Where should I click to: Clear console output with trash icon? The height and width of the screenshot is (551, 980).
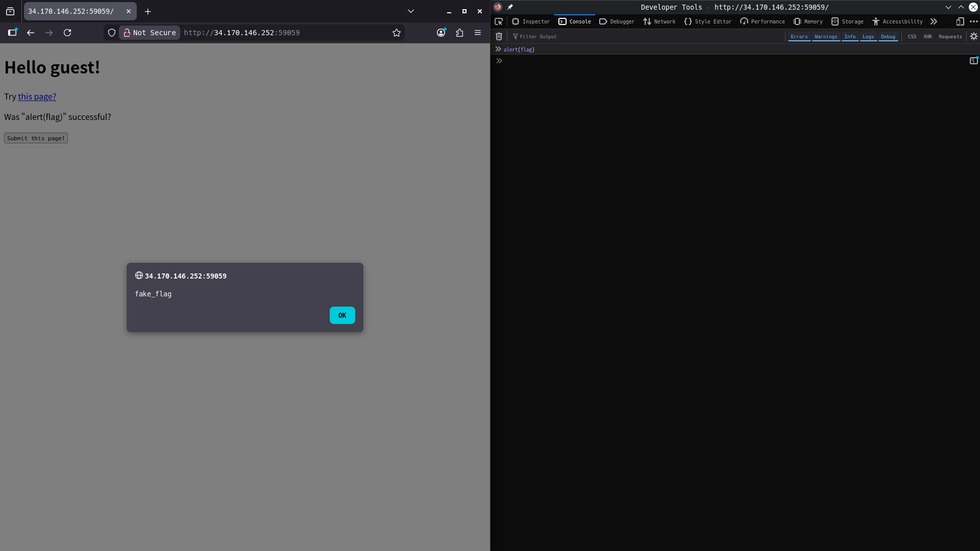(499, 36)
